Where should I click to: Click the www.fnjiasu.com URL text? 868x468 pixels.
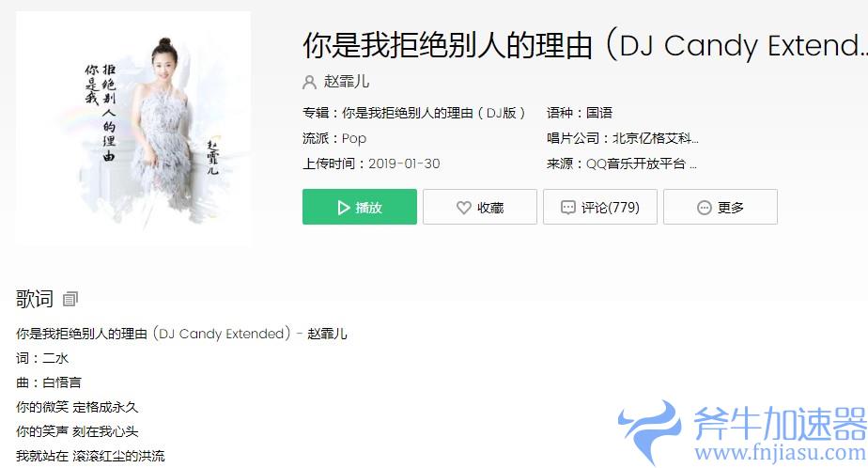(781, 452)
